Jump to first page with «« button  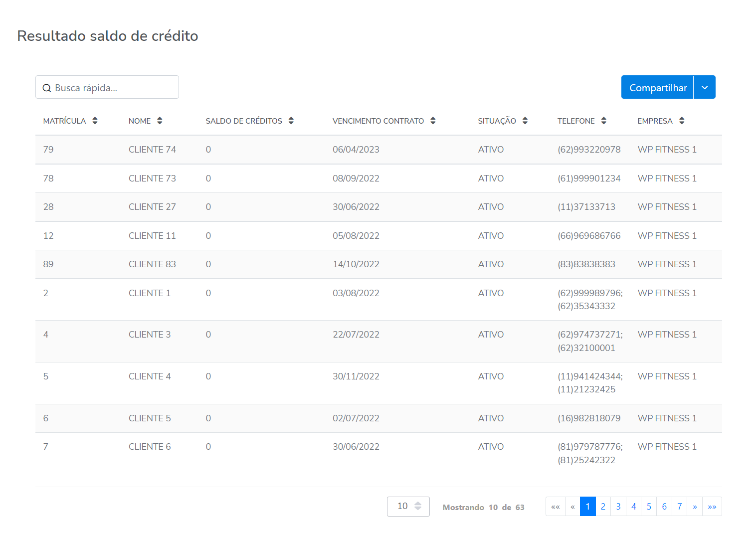pos(556,507)
